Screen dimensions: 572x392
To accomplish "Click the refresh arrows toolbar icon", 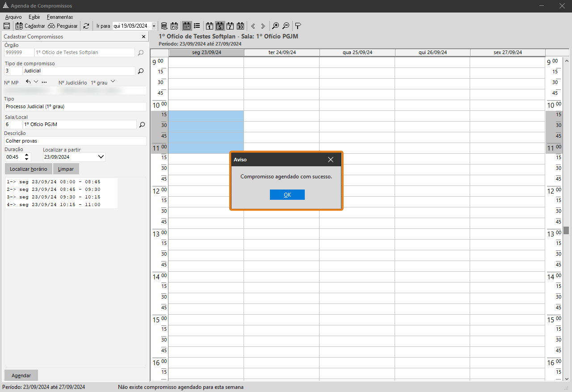I will coord(86,26).
